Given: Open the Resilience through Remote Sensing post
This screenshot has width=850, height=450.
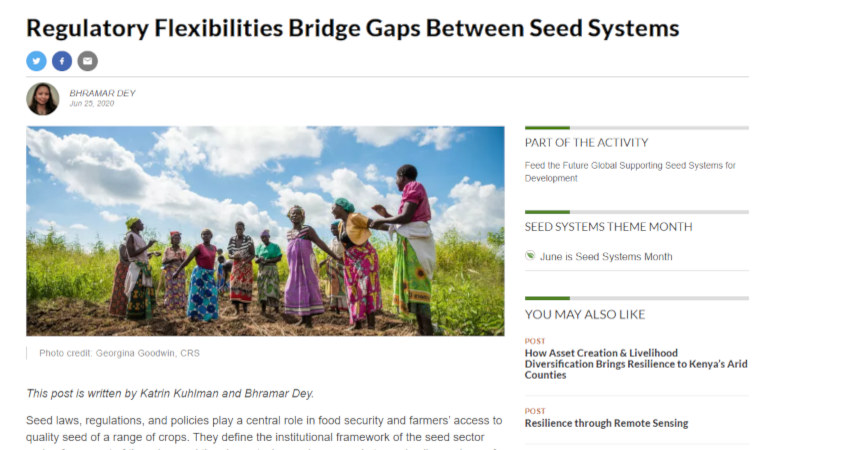Looking at the screenshot, I should 606,423.
